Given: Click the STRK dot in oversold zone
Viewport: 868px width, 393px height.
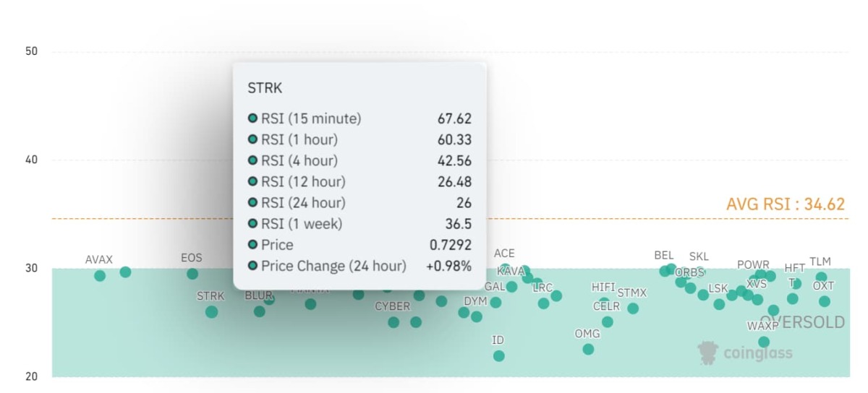Looking at the screenshot, I should point(211,312).
